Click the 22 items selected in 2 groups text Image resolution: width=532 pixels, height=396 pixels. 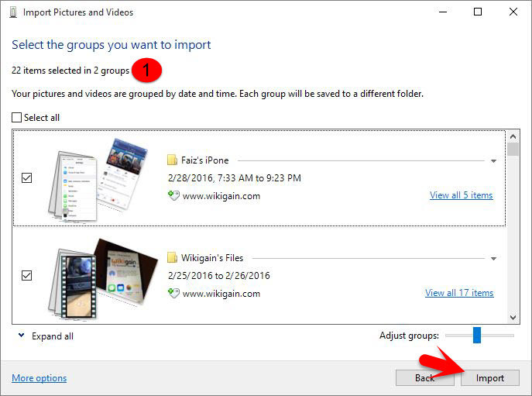coord(70,71)
